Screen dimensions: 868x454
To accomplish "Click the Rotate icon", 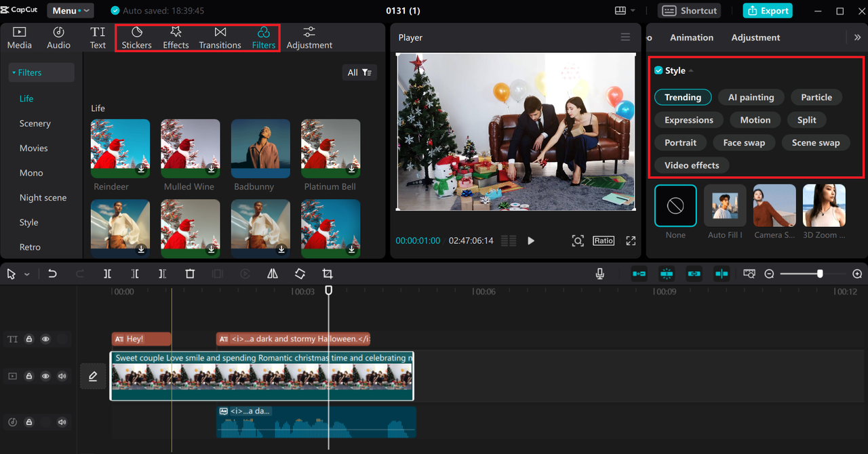I will click(x=300, y=274).
